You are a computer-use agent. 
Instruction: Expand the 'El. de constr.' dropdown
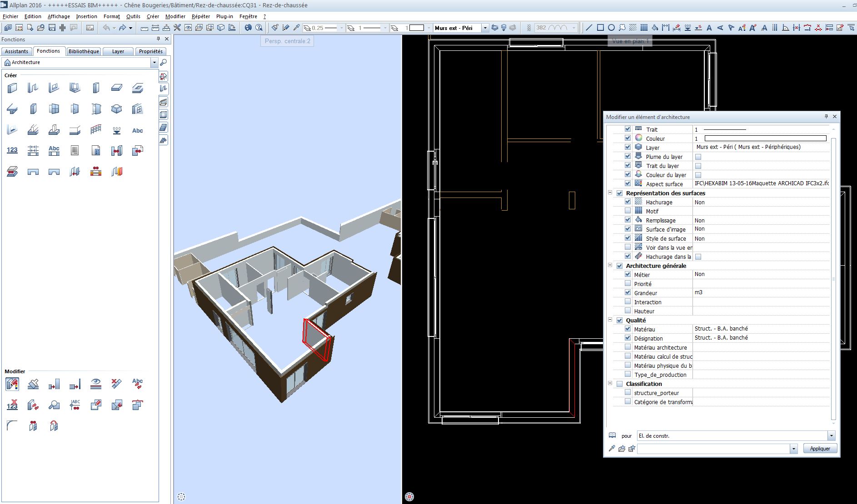click(831, 436)
